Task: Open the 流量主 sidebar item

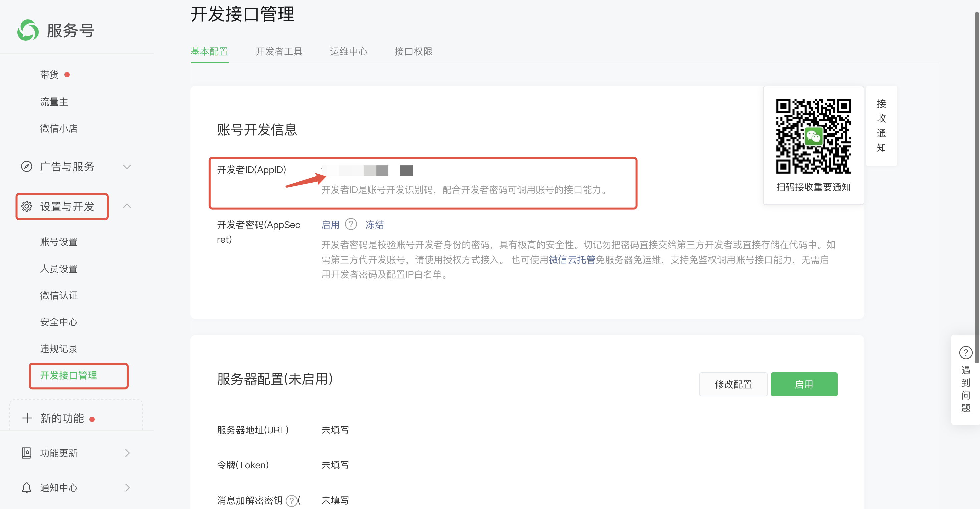Action: point(54,102)
